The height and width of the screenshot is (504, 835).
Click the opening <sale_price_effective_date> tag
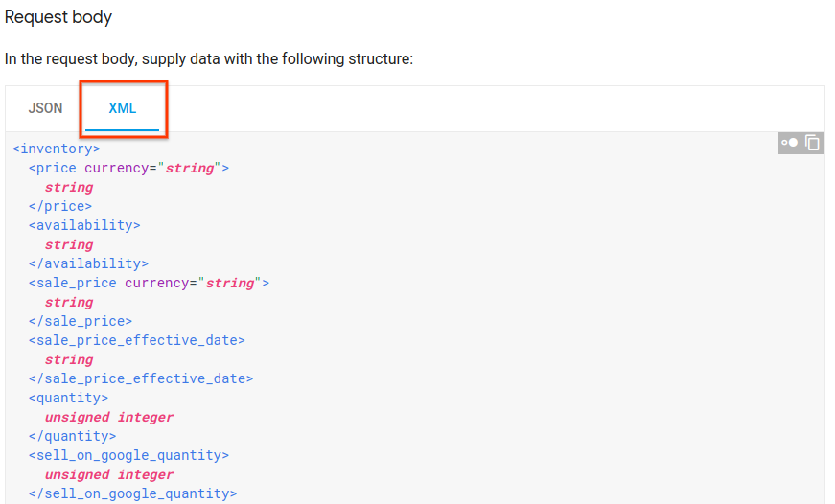click(x=137, y=340)
